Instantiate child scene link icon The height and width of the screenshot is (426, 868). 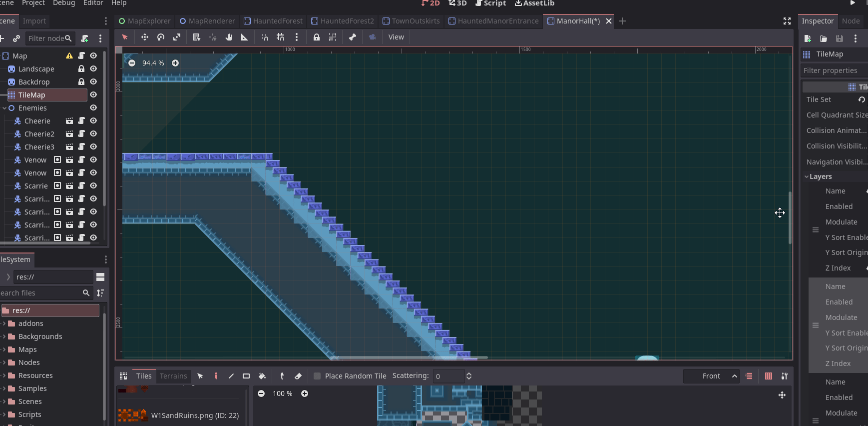[x=16, y=38]
